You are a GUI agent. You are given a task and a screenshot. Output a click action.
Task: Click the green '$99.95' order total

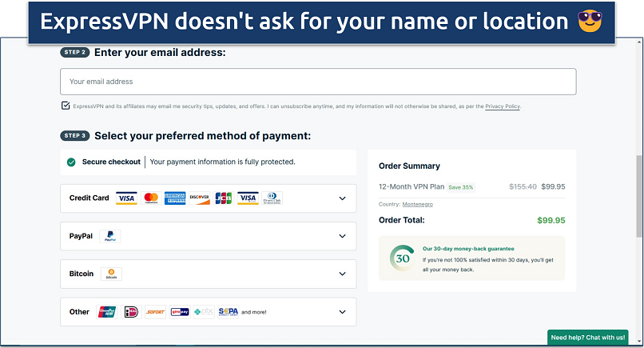551,221
